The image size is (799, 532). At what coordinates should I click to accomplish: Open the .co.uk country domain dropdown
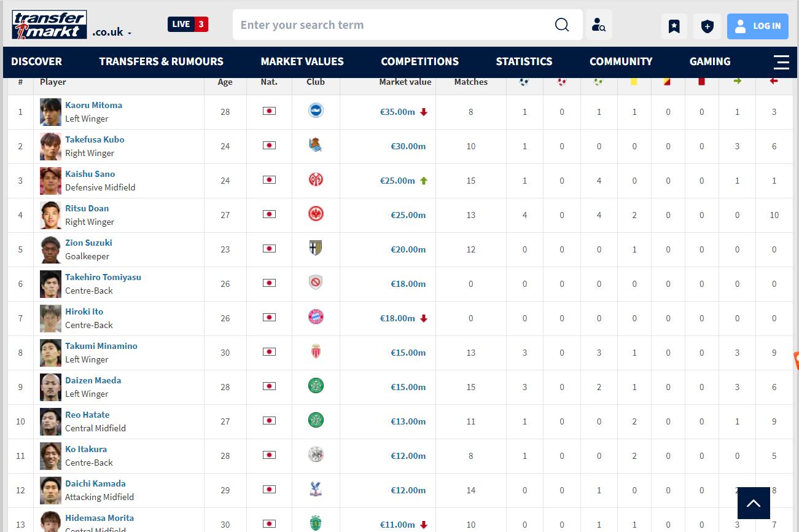point(112,33)
